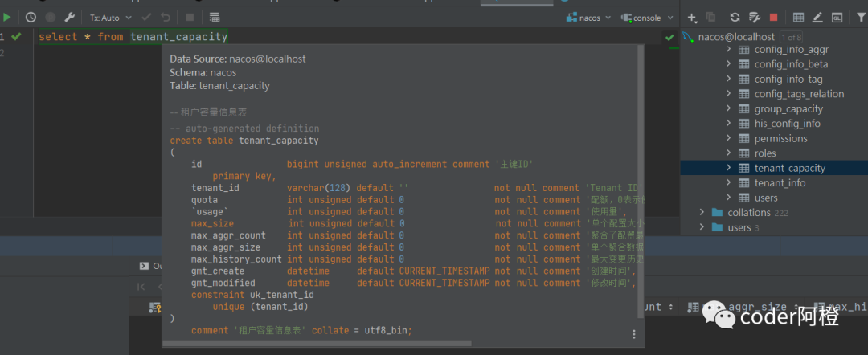This screenshot has height=355, width=868.
Task: Open query history clock icon
Action: point(31,17)
